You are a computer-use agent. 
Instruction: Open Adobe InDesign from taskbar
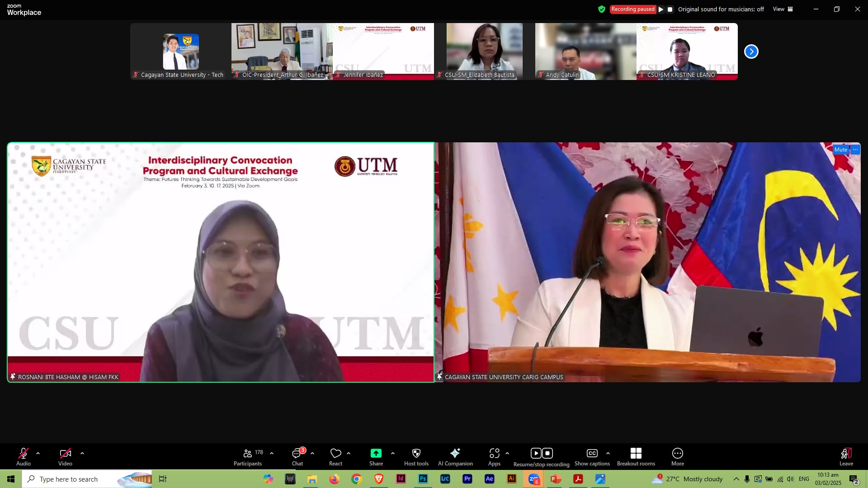click(x=401, y=479)
